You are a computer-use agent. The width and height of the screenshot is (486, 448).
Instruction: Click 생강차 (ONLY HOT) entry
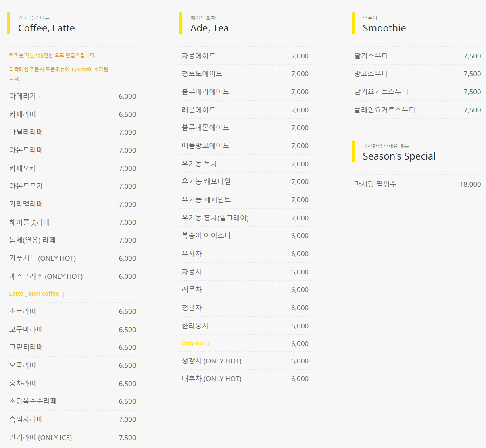point(211,361)
